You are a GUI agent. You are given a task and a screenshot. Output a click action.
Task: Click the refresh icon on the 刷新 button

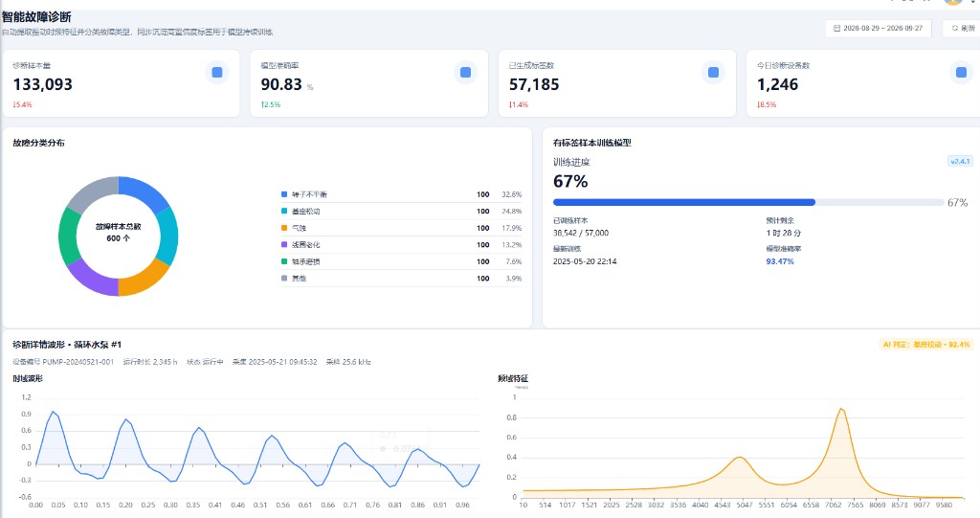[954, 28]
